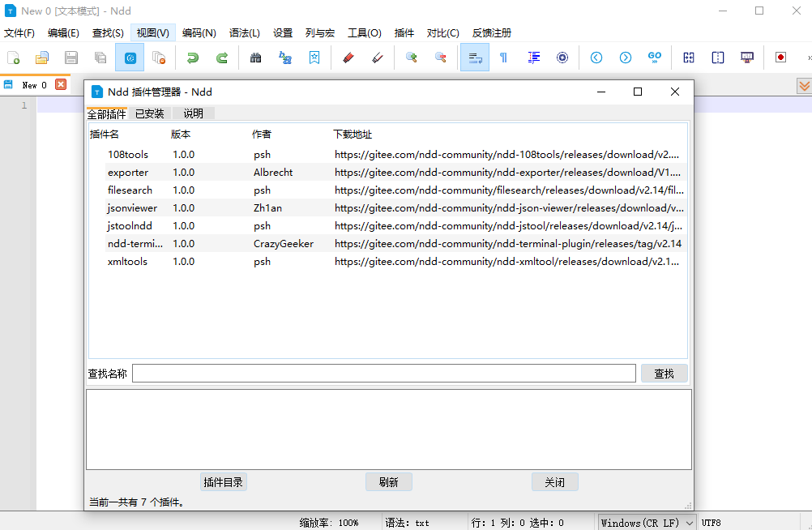
Task: Switch to the 全部插件 tab
Action: pos(107,113)
